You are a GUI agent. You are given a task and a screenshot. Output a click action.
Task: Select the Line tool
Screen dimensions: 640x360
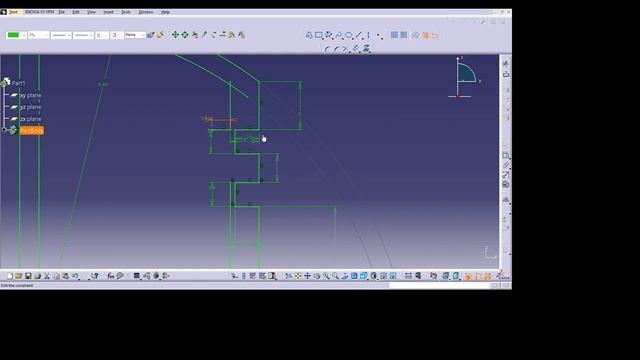(x=358, y=36)
